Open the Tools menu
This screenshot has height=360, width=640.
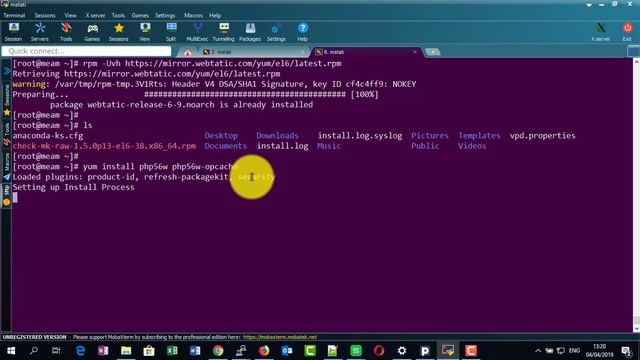(118, 15)
